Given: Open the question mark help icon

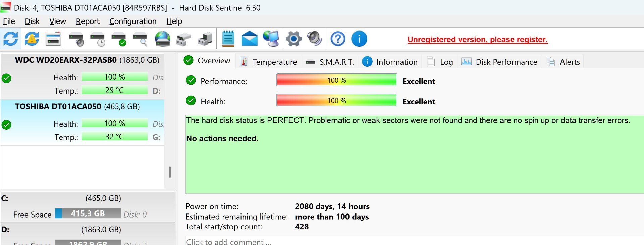Looking at the screenshot, I should [338, 39].
